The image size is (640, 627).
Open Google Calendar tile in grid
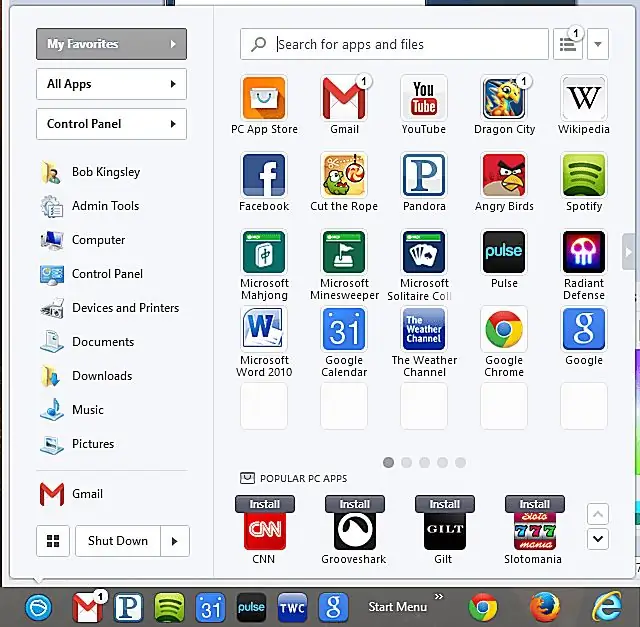click(x=344, y=329)
